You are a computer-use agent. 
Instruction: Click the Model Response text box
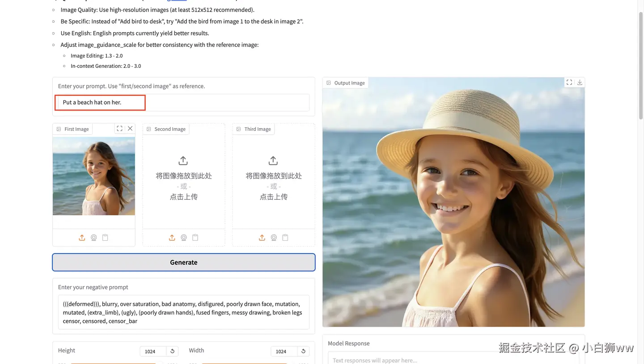coord(453,358)
